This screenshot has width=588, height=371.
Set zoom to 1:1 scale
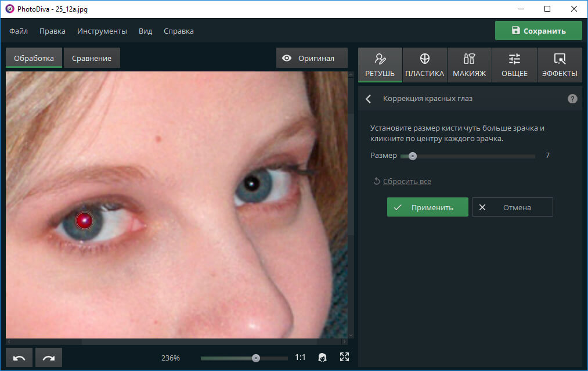[x=300, y=358]
